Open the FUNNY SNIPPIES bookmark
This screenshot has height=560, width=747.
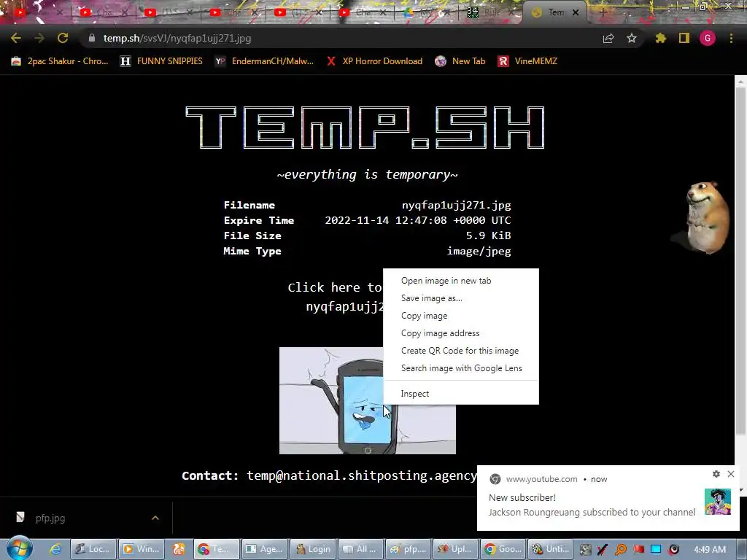(161, 61)
